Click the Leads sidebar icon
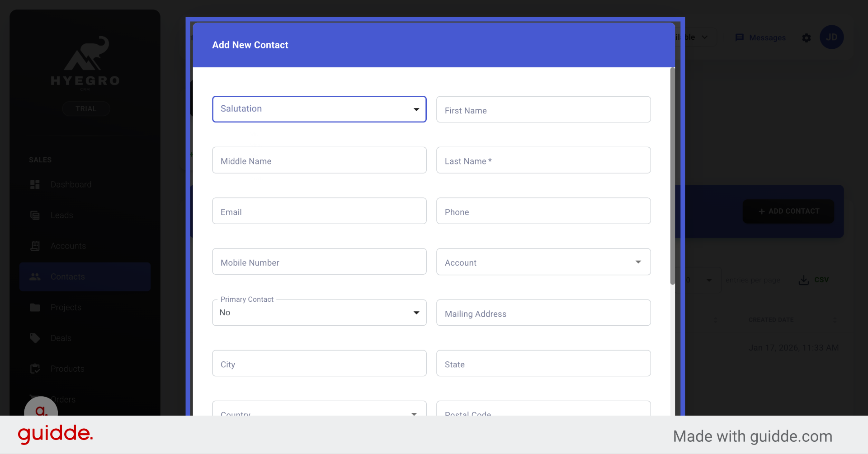Screen dimensions: 868x454 coord(35,215)
